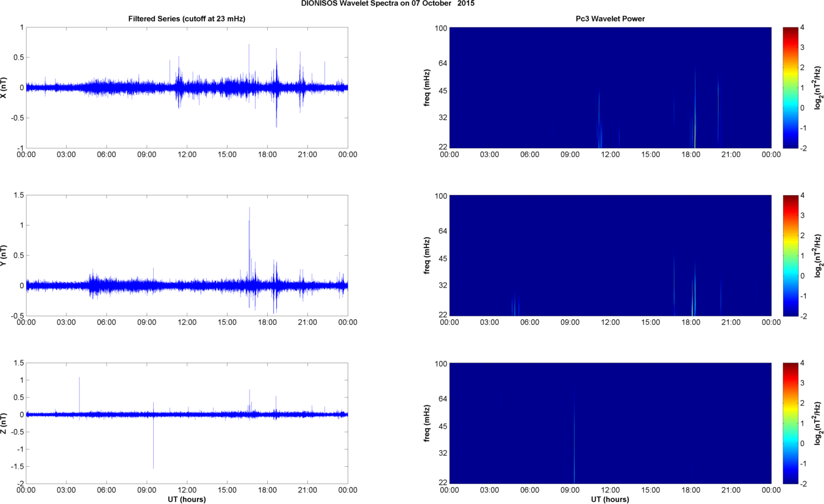
Task: Click the 'Y (nT)' axis label
Action: click(x=4, y=255)
